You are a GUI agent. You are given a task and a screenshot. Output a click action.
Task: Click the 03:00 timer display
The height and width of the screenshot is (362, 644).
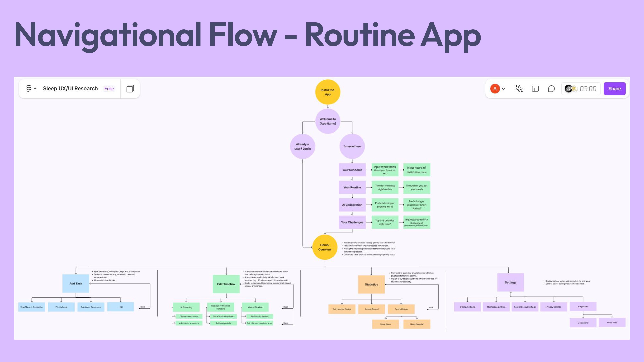click(x=588, y=89)
